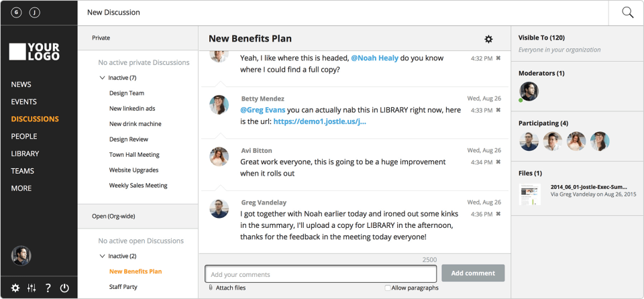Delete Betty Mendez's comment with X
Screen dimensions: 644x299
498,110
